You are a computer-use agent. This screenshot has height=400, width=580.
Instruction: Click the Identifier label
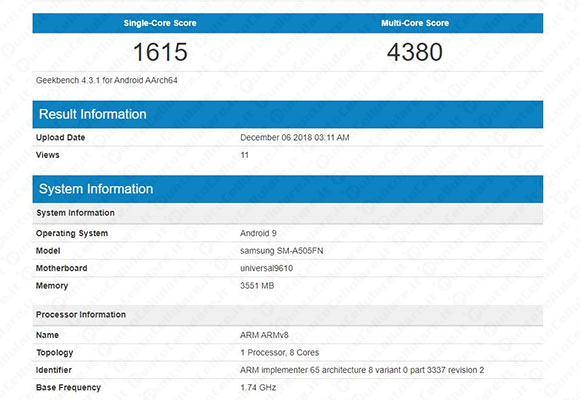pyautogui.click(x=54, y=370)
